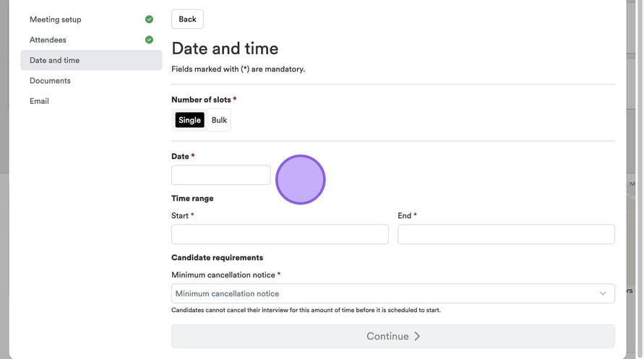Screen dimensions: 644x359
Task: Open the Documents step
Action: coord(50,81)
